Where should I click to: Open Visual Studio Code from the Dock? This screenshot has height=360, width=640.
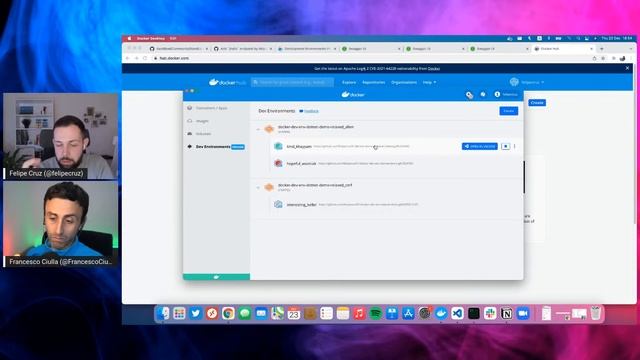coord(457,313)
